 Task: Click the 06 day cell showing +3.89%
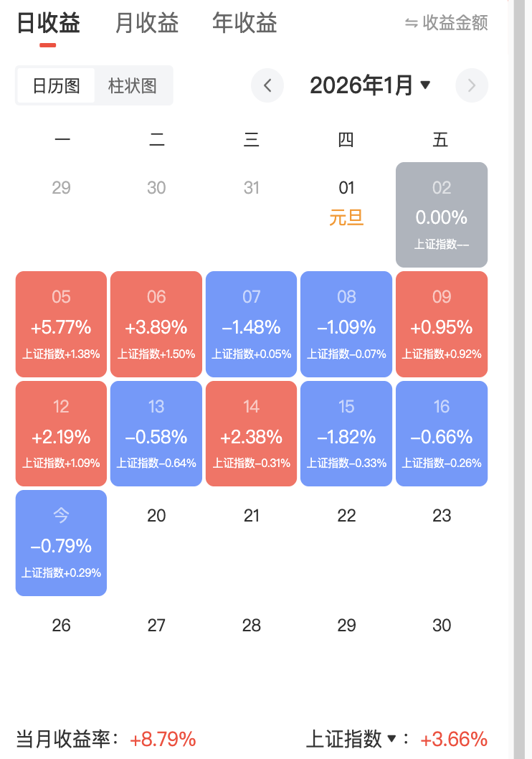click(156, 324)
